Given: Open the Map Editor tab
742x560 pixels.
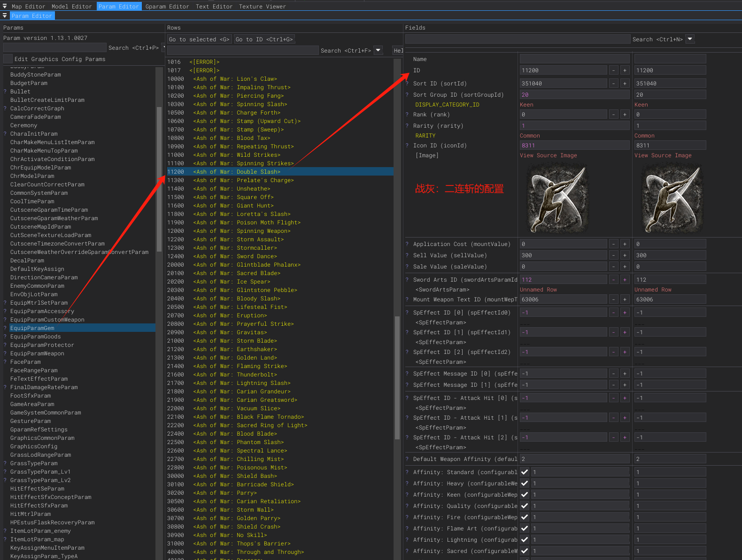Looking at the screenshot, I should [28, 7].
